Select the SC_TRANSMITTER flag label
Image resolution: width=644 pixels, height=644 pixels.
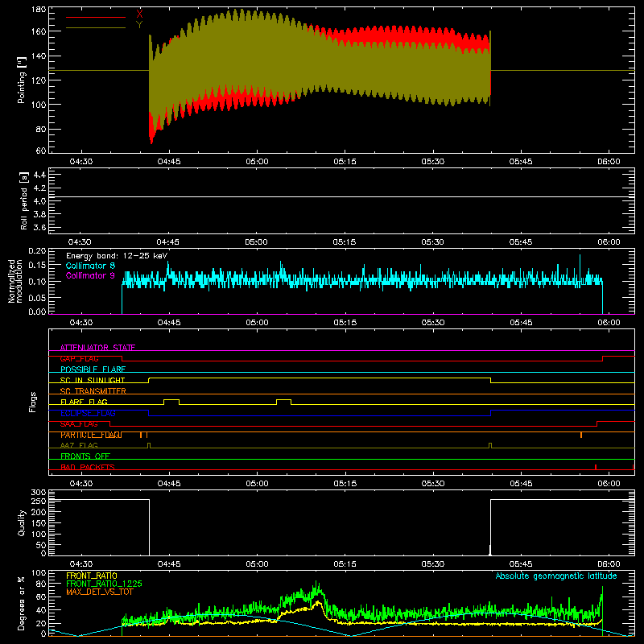click(93, 391)
